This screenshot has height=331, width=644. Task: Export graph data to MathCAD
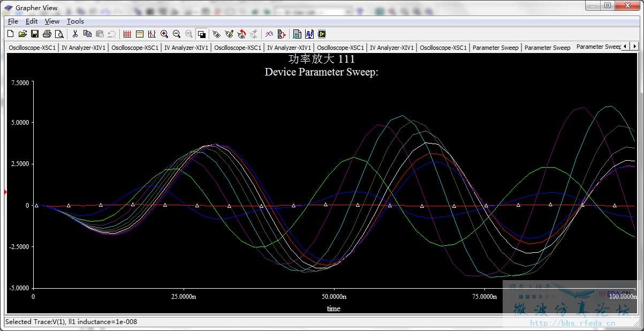point(309,34)
